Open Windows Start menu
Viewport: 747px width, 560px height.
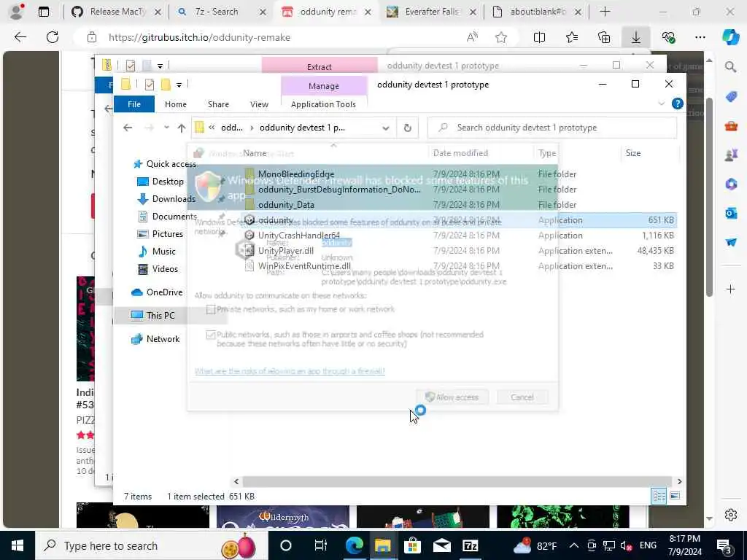coord(18,545)
